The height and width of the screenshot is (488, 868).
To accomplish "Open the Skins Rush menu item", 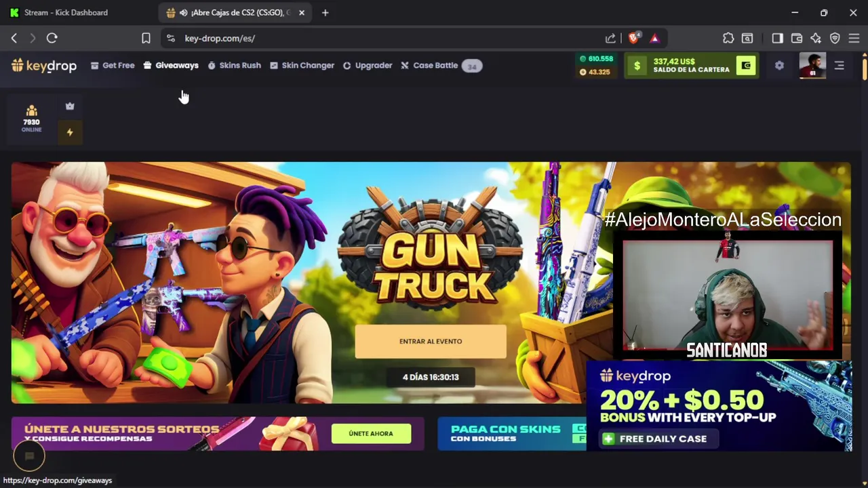I will 234,66.
